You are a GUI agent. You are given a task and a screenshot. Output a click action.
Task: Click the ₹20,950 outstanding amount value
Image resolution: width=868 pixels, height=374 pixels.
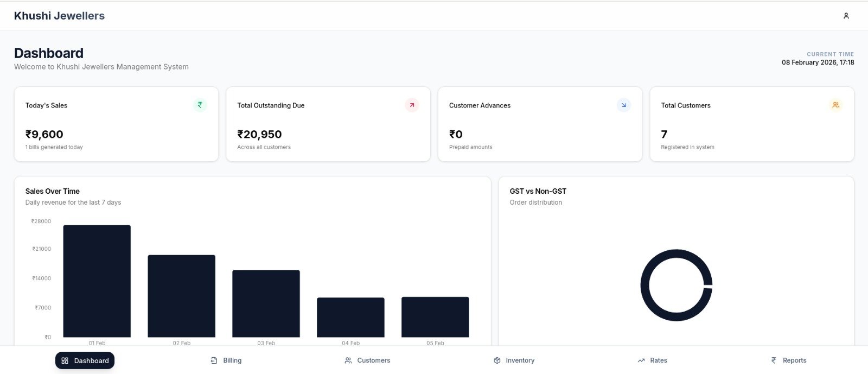[x=259, y=134]
